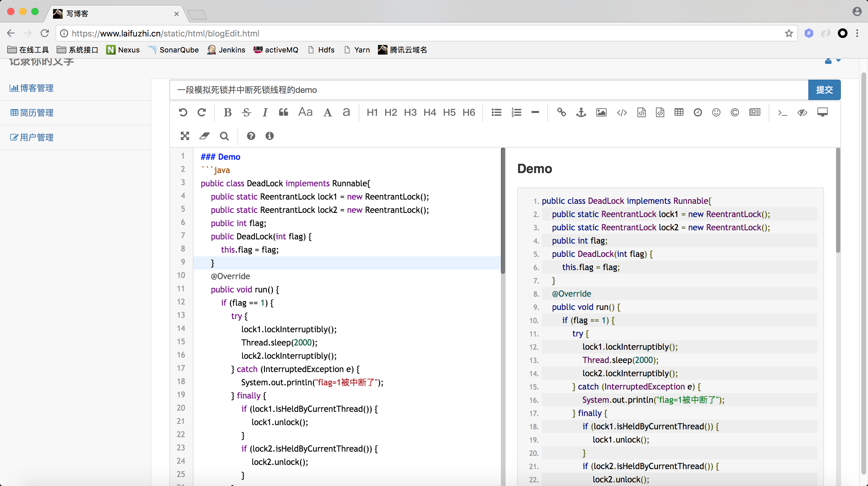Click the bold formatting icon
Image resolution: width=868 pixels, height=486 pixels.
228,112
